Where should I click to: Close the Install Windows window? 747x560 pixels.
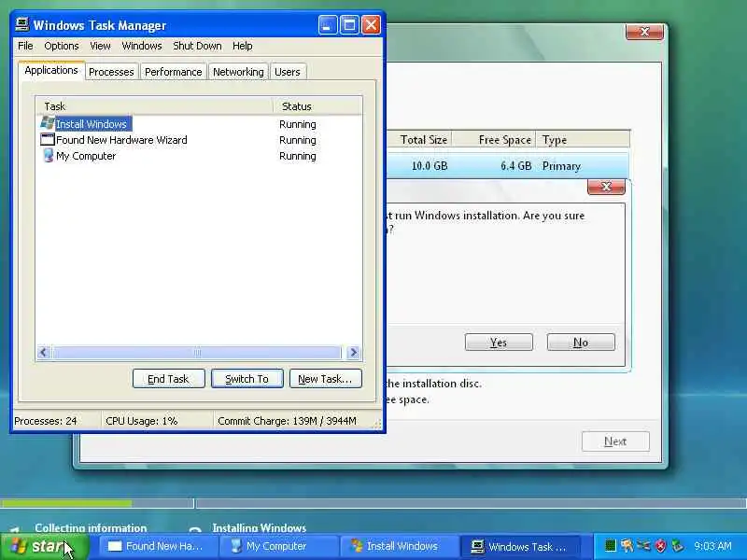pos(644,32)
